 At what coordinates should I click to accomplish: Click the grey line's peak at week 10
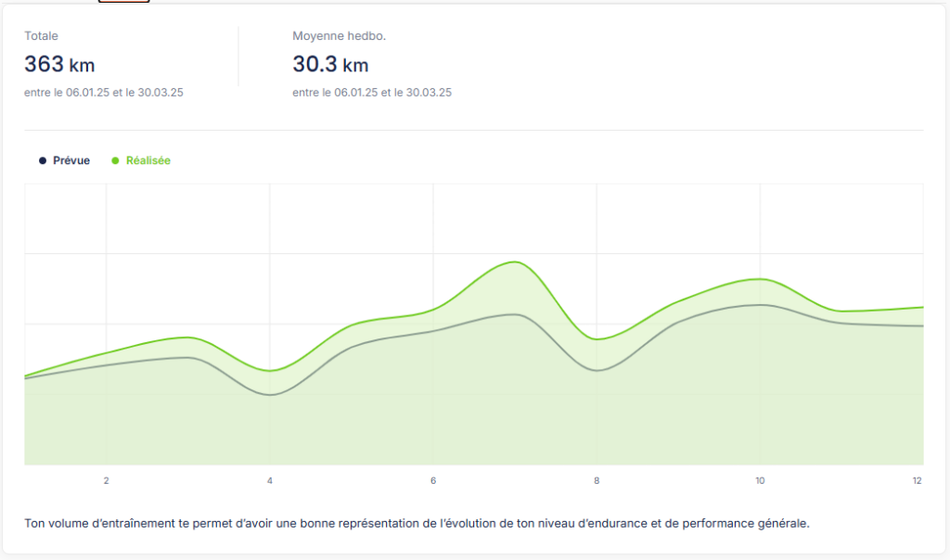(761, 304)
